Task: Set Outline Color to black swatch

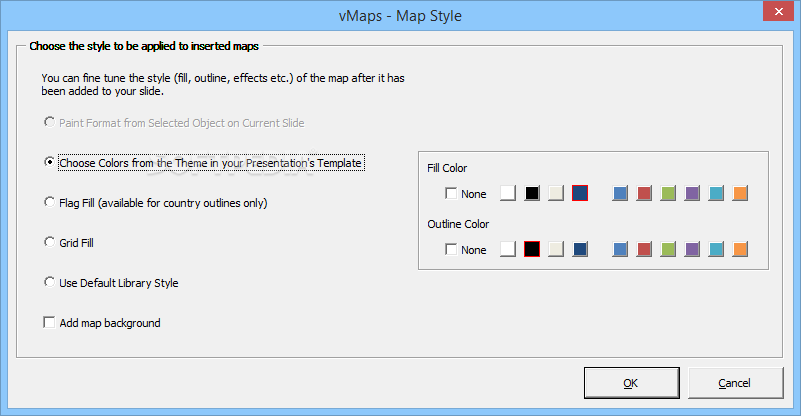Action: (532, 249)
